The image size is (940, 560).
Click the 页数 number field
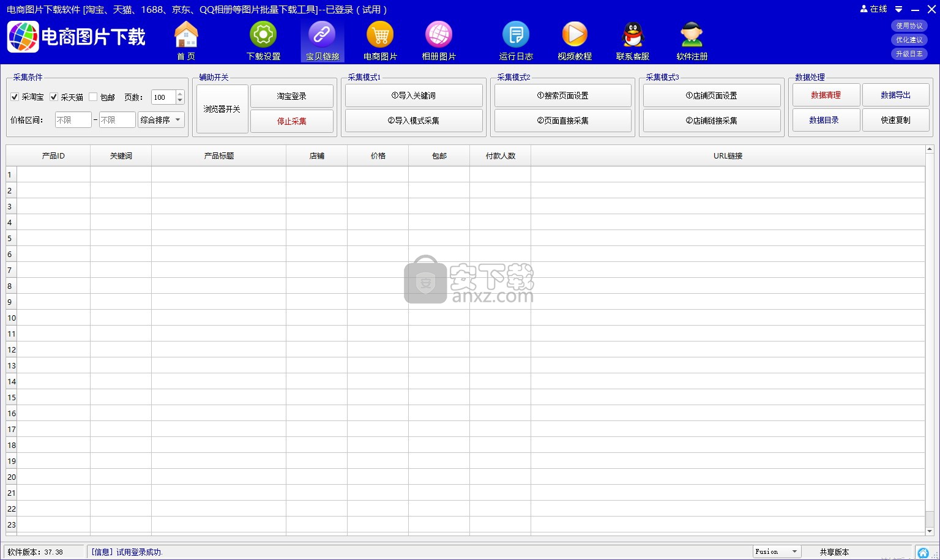[x=163, y=97]
